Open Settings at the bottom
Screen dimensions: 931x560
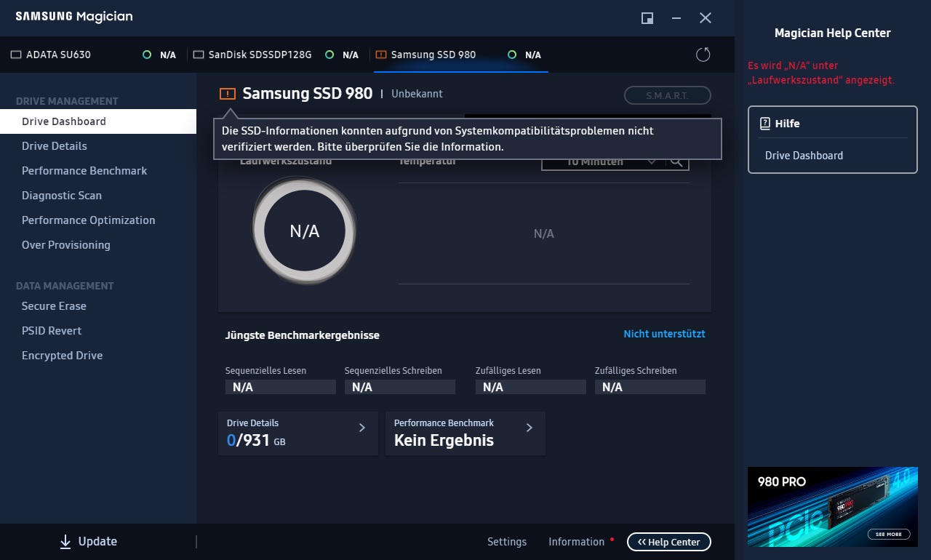click(x=507, y=542)
